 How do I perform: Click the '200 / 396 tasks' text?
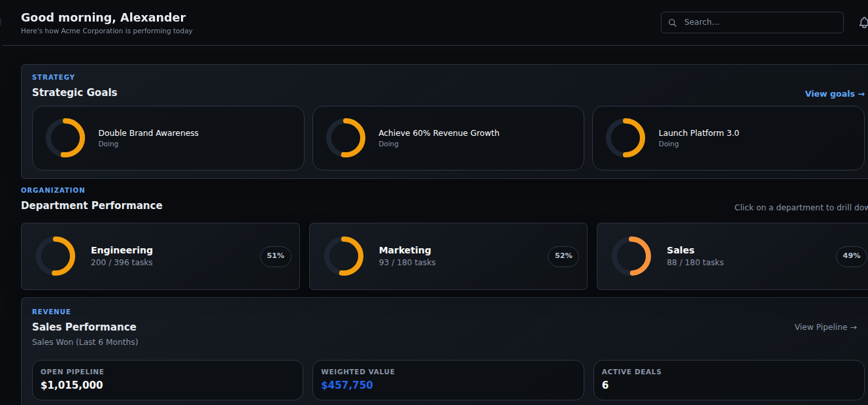point(122,263)
